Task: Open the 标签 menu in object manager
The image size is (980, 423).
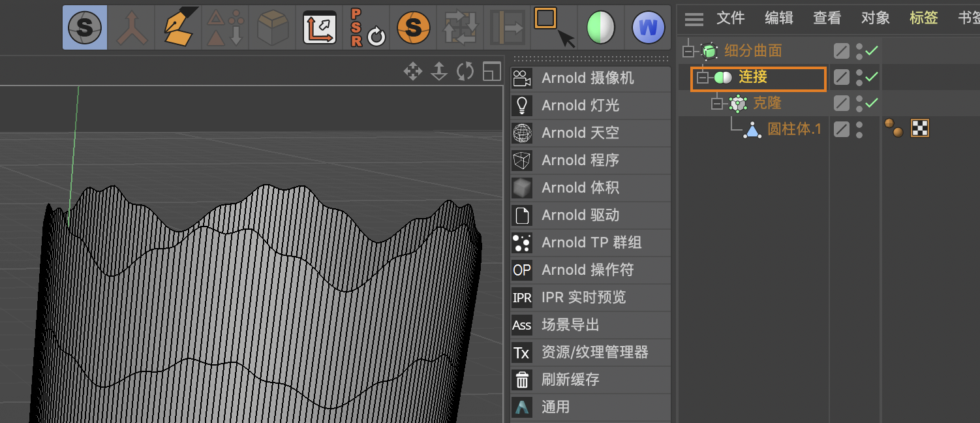Action: 924,18
